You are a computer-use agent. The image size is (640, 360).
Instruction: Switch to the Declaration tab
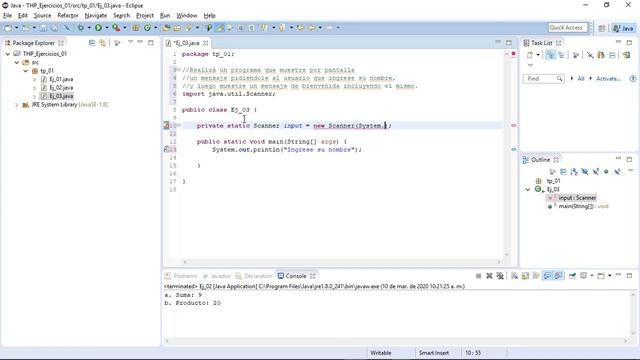pyautogui.click(x=254, y=276)
